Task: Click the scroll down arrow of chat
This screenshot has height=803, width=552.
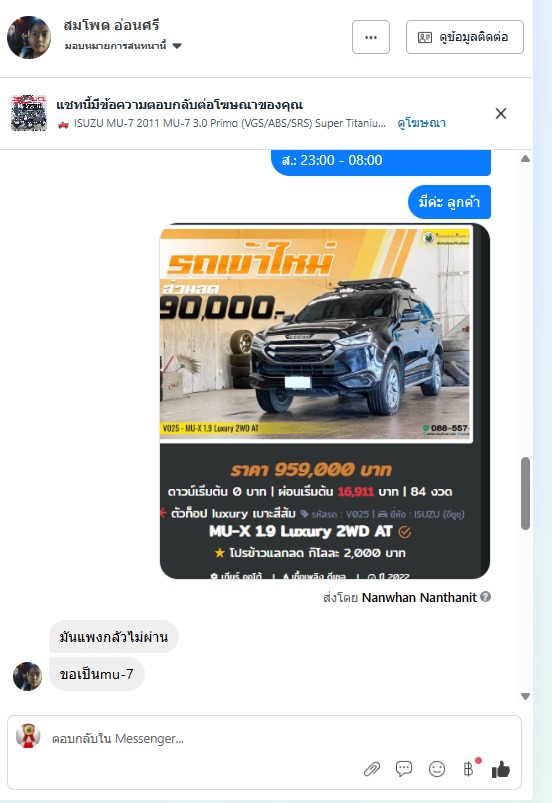Action: (525, 696)
